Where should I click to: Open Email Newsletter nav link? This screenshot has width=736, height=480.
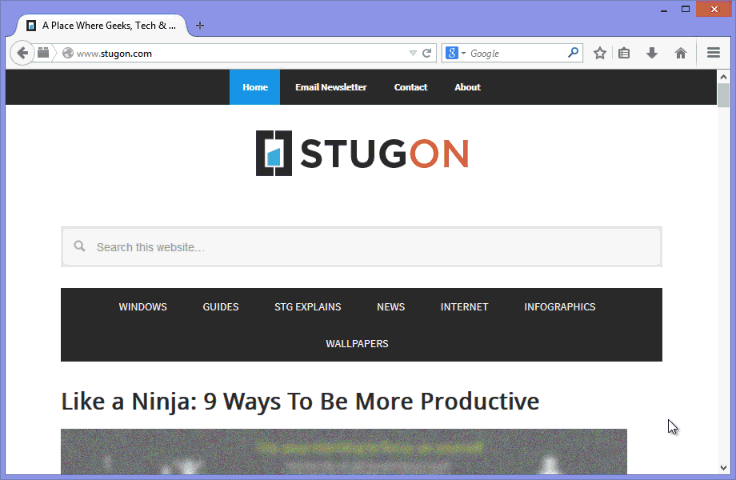331,87
